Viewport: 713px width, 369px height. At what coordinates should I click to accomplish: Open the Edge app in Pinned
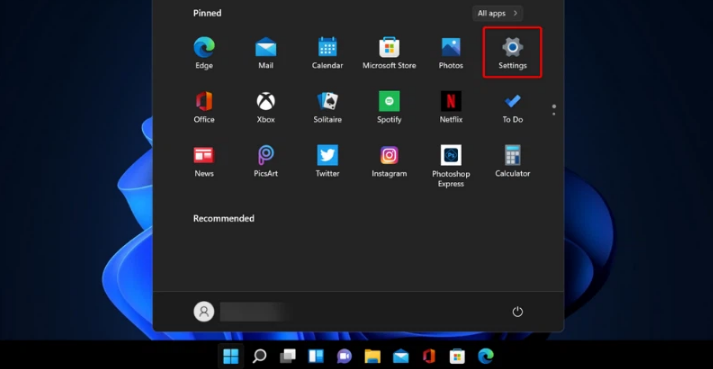[204, 53]
